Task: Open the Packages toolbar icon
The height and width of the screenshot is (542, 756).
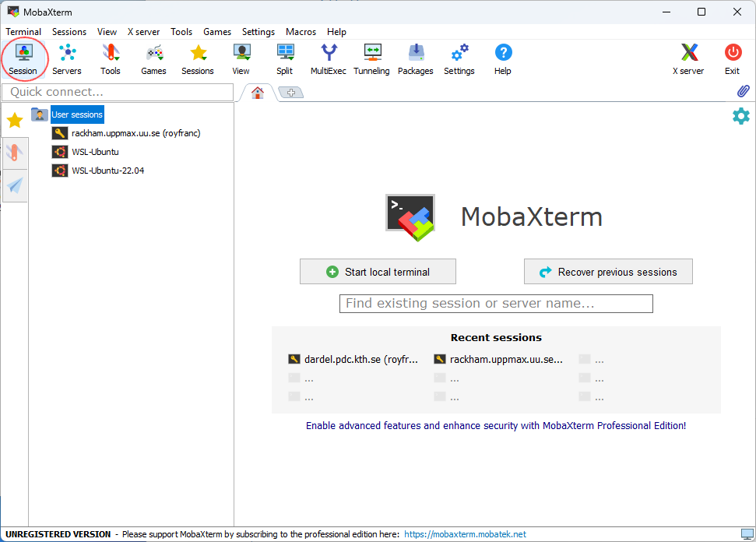Action: (416, 59)
